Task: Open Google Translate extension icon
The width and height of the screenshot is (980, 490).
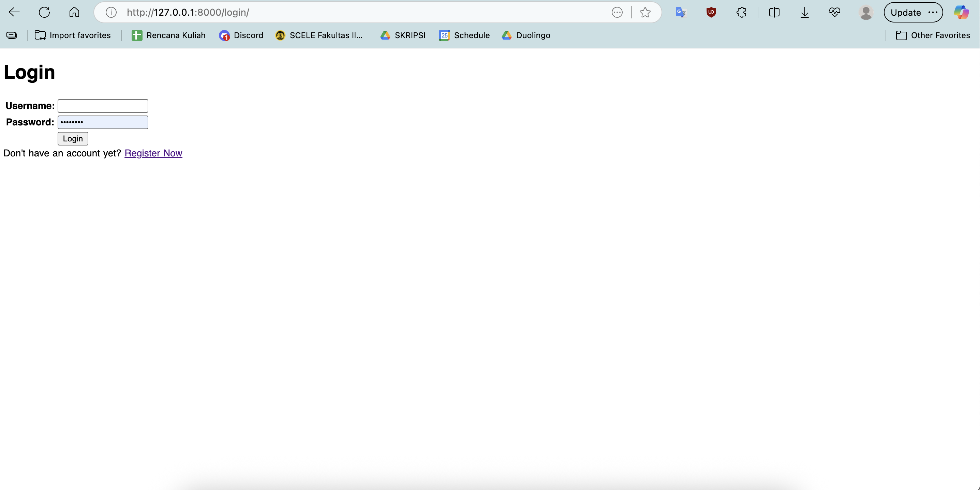Action: point(681,13)
